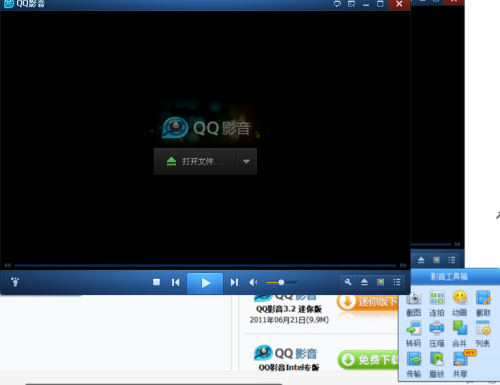This screenshot has height=385, width=500.
Task: Select the 截图 screenshot camera tool
Action: (x=414, y=303)
